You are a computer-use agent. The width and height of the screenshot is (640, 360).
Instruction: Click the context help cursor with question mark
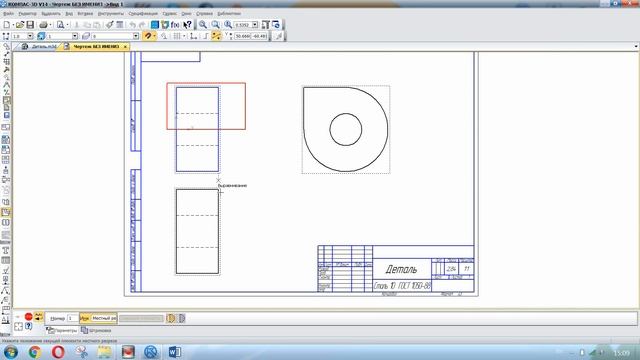click(187, 25)
